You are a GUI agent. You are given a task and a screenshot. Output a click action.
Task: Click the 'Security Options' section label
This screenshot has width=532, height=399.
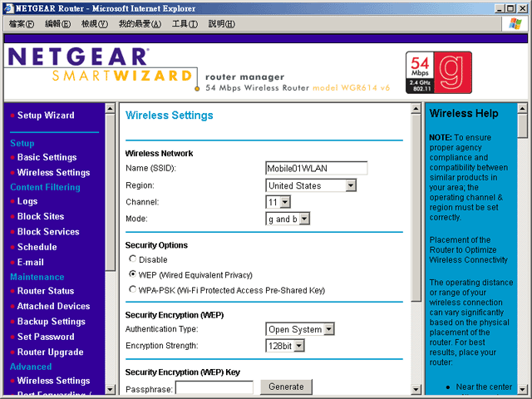(x=156, y=245)
